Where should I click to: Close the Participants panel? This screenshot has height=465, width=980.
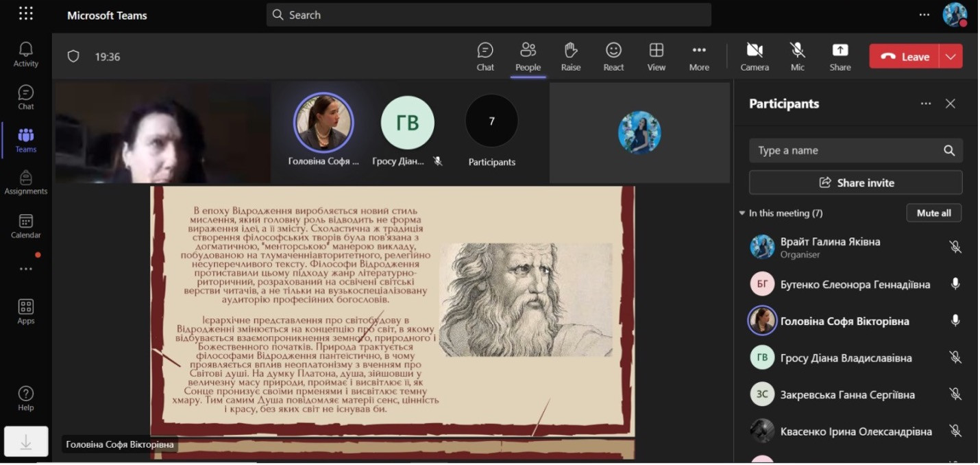950,104
